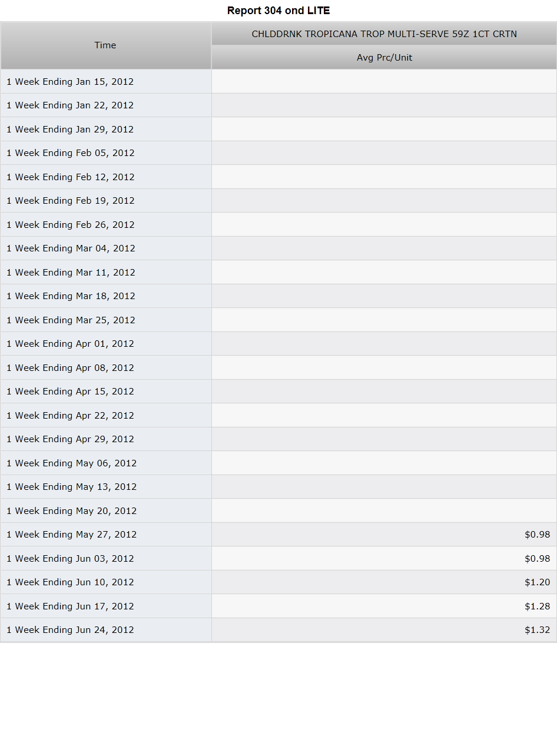This screenshot has width=557, height=756.
Task: Click the Report 304 ond LITE title
Action: [278, 11]
